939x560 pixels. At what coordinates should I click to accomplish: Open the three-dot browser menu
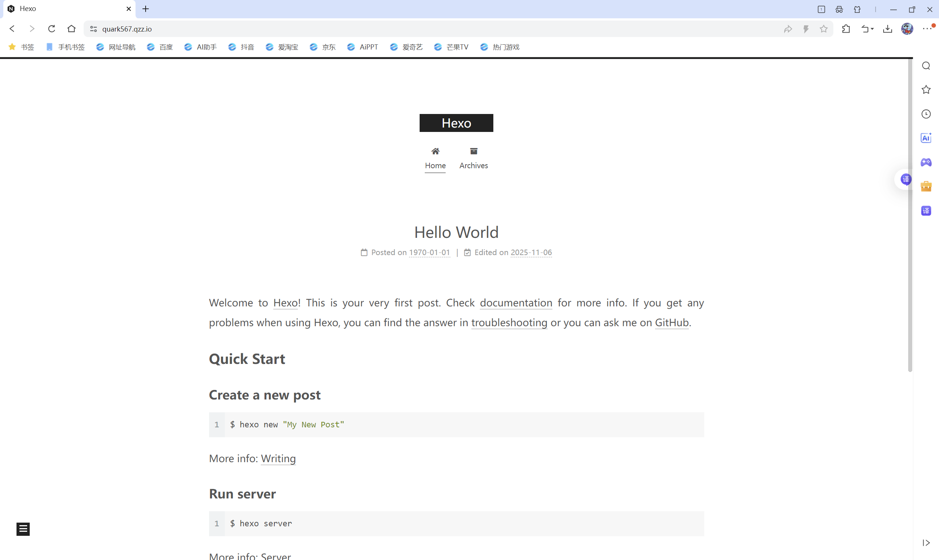pos(927,29)
